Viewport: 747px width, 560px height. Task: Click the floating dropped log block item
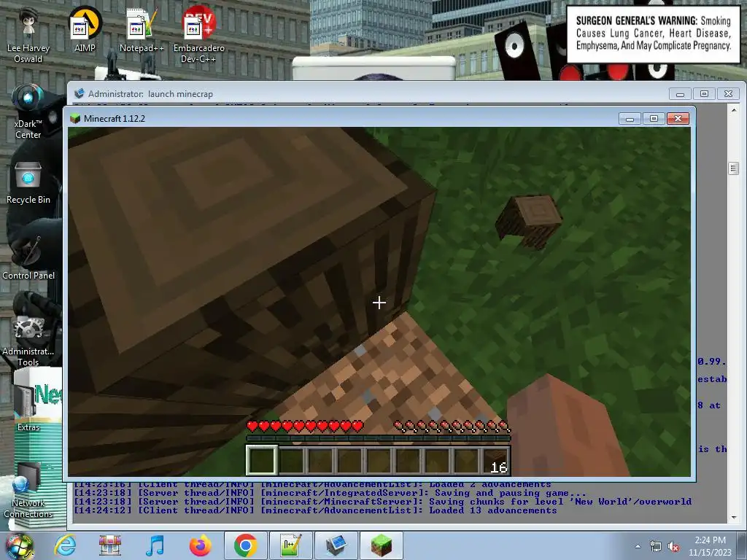tap(529, 220)
